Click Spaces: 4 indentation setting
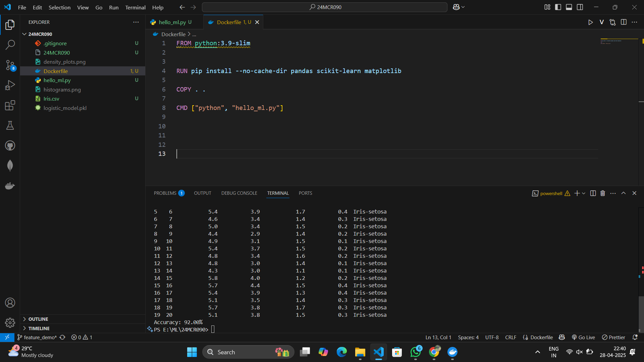This screenshot has height=362, width=644. pyautogui.click(x=468, y=337)
